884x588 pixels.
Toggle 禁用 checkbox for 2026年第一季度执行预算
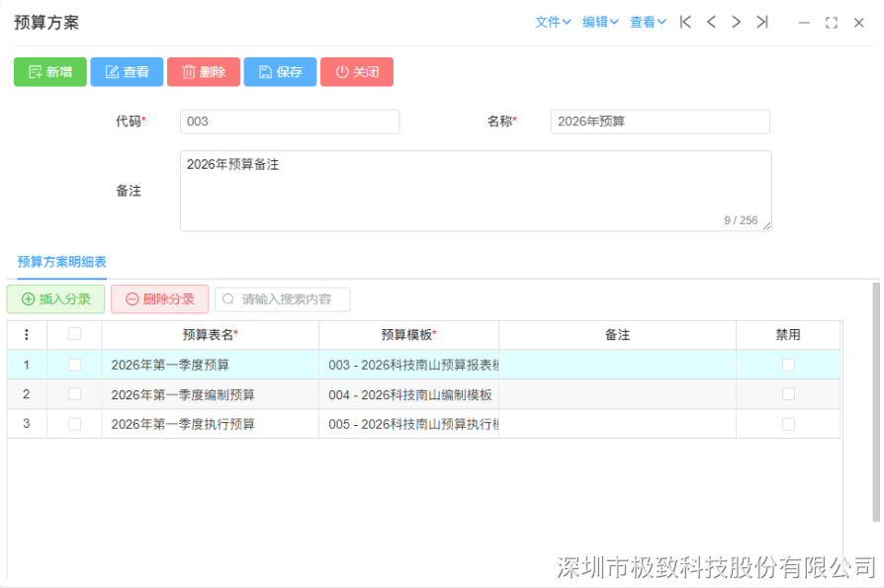coord(788,424)
